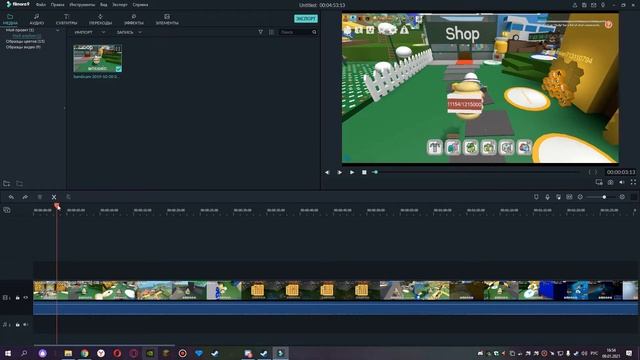This screenshot has width=640, height=360.
Task: Add new media folder
Action: (7, 184)
